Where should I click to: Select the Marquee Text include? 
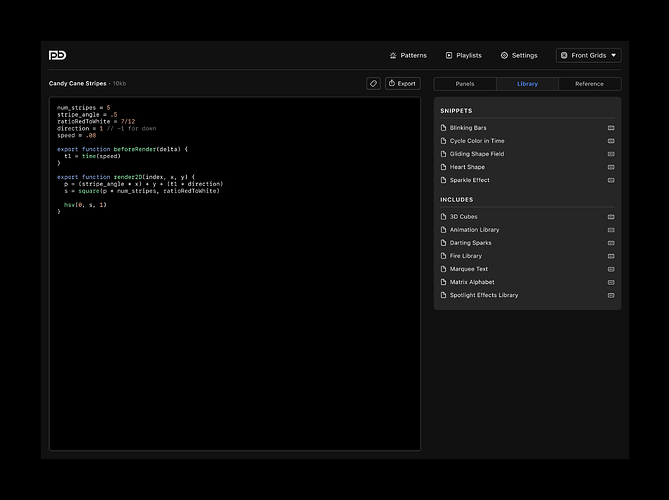(527, 269)
